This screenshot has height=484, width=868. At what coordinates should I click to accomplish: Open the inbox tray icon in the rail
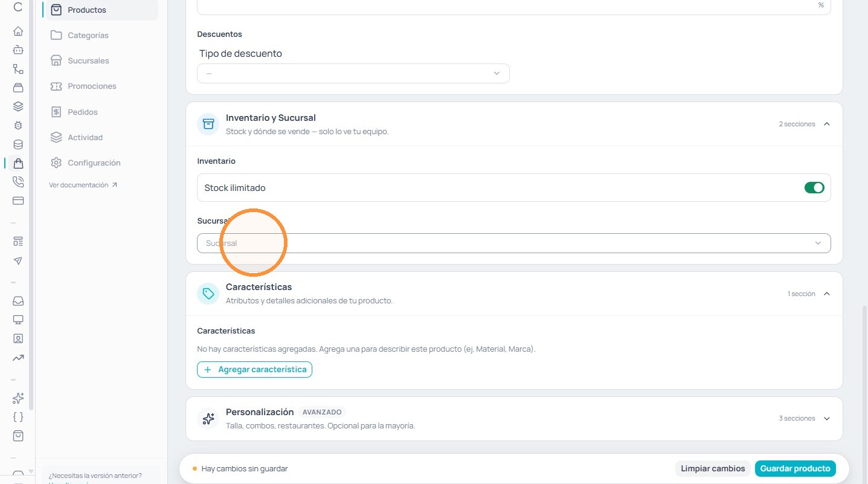(x=18, y=301)
